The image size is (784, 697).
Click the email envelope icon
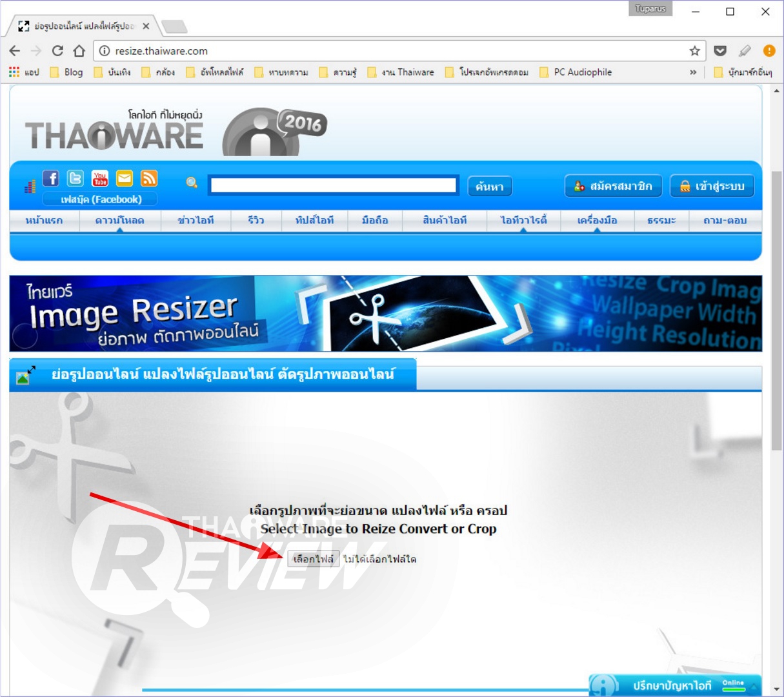[125, 178]
